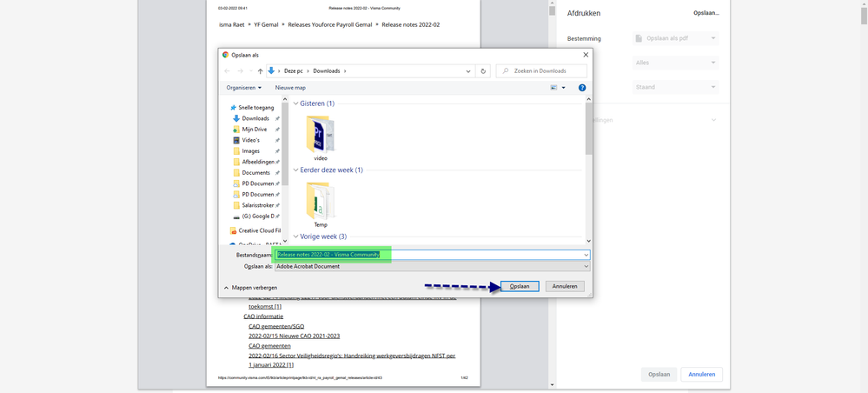Close the Opslaan als dialog with X
This screenshot has height=393, width=868.
pyautogui.click(x=586, y=55)
